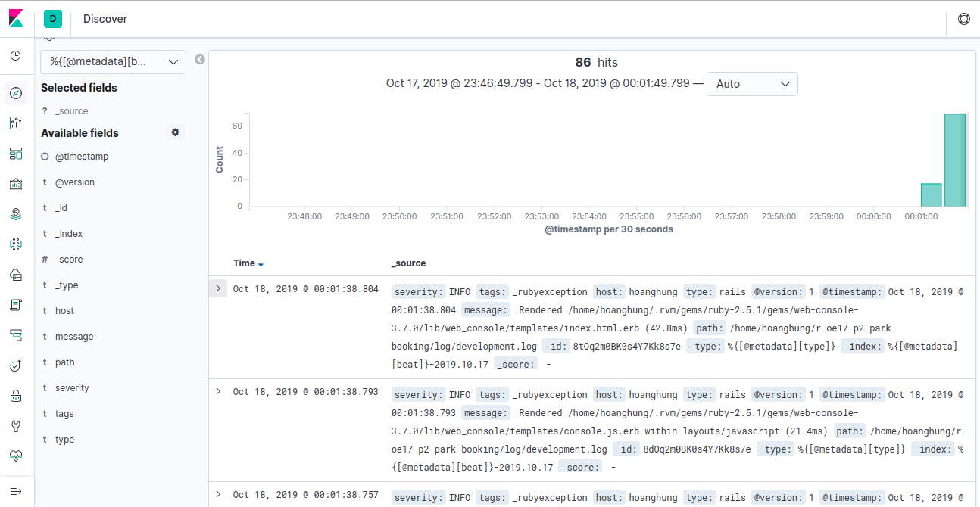This screenshot has height=507, width=980.
Task: Click the Count axis label
Action: coord(220,160)
